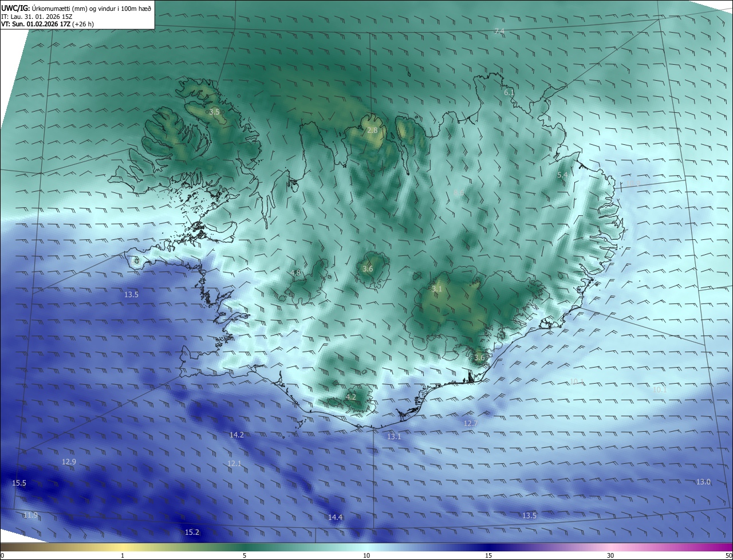This screenshot has height=560, width=733.
Task: Click the 15.5 value on the map
Action: [x=19, y=483]
